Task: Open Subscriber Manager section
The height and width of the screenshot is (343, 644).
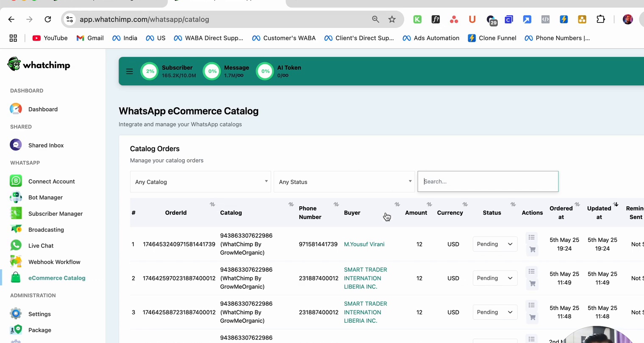Action: pos(46,213)
